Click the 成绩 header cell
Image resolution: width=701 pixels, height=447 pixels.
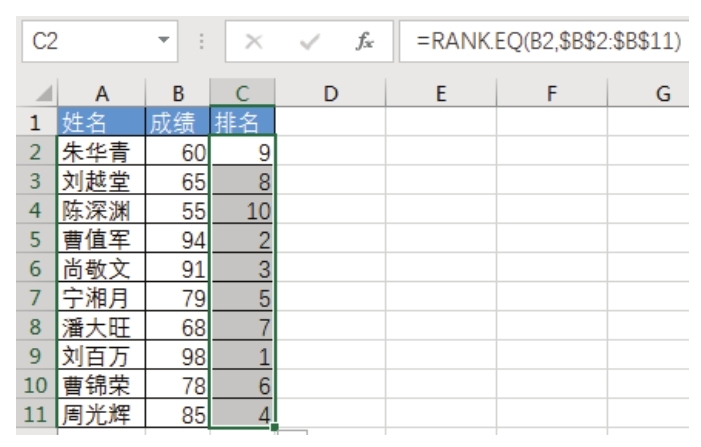point(178,123)
